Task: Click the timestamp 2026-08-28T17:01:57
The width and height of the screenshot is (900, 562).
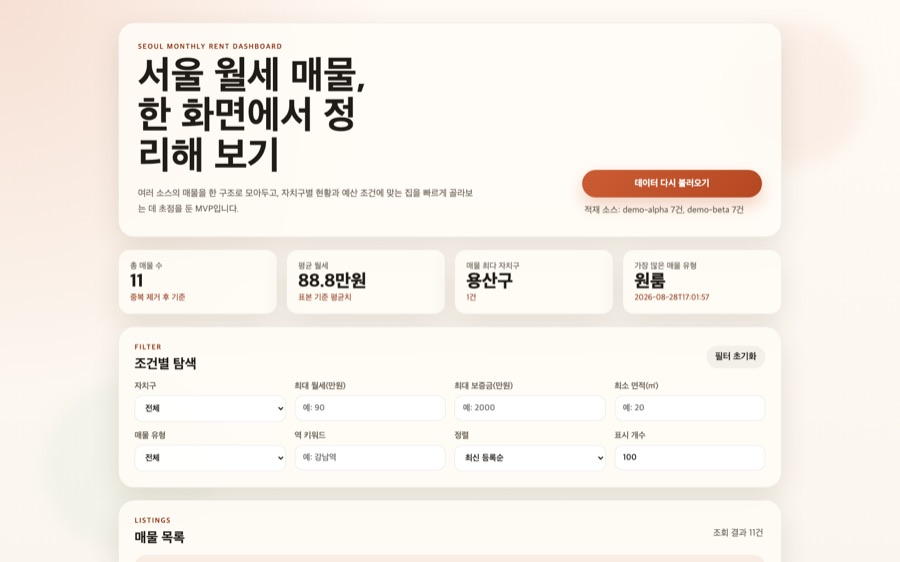Action: 672,297
